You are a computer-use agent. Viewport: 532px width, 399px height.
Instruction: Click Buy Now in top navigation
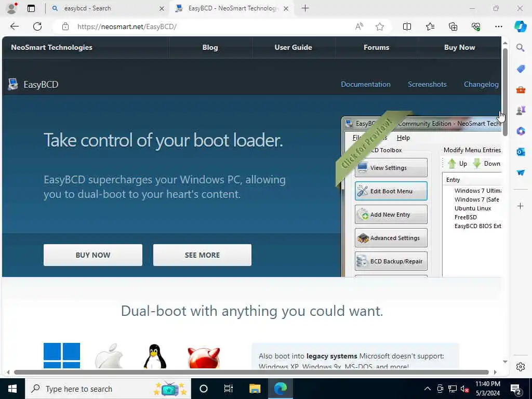click(x=459, y=47)
